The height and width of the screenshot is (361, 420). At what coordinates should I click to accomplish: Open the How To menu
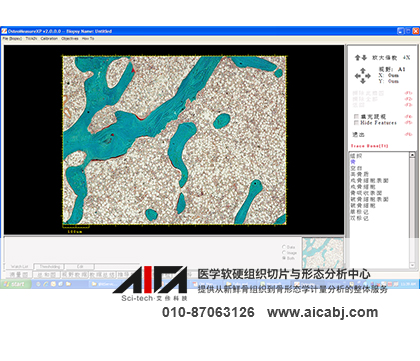pyautogui.click(x=88, y=39)
